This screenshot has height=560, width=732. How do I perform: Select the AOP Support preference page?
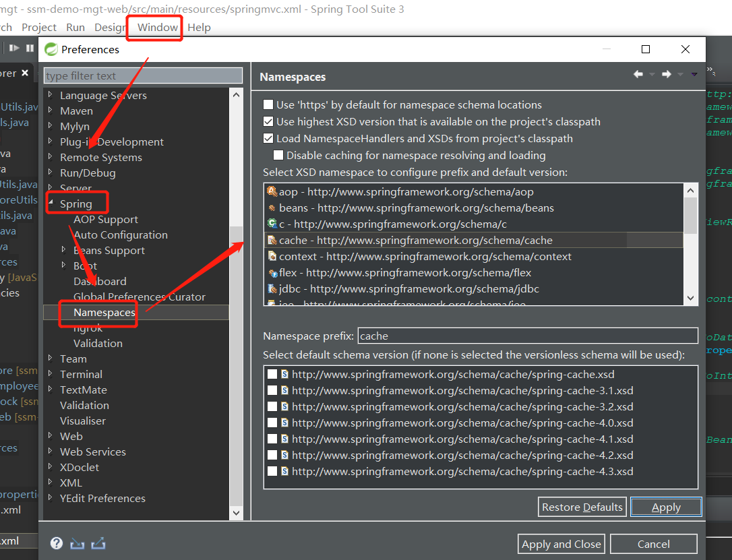(x=106, y=219)
